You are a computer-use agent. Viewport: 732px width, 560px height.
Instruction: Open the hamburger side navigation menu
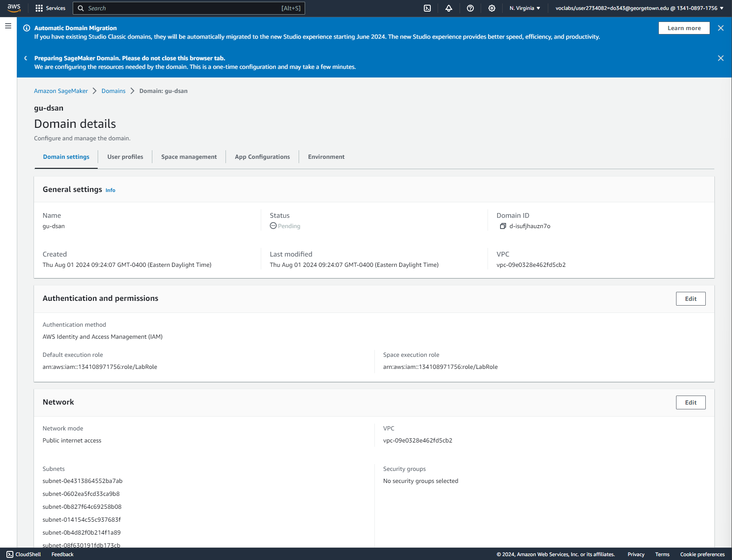(8, 26)
